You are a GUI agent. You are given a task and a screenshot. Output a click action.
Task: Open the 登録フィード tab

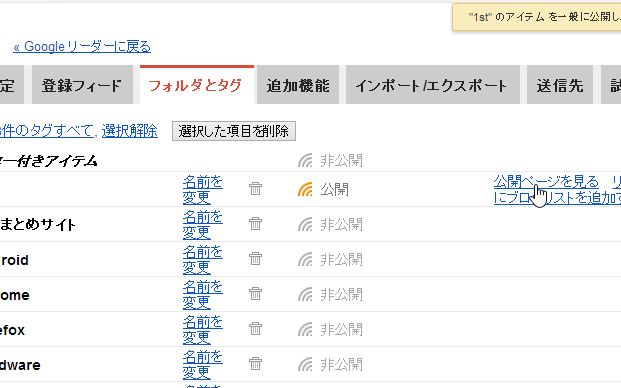82,85
